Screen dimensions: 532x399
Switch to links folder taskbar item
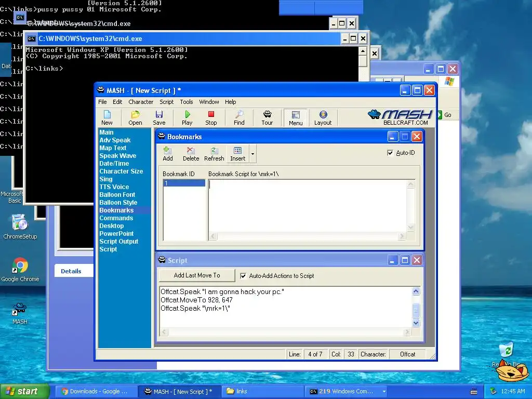point(263,392)
